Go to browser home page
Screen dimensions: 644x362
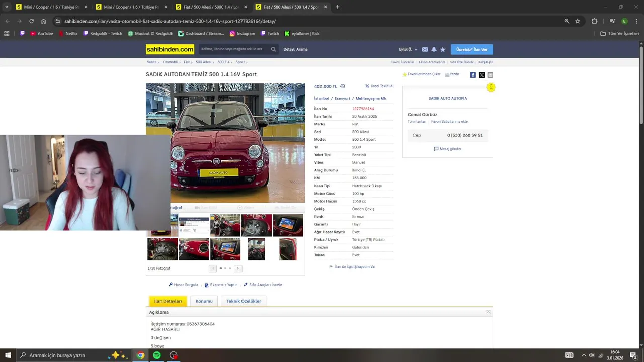pos(43,21)
